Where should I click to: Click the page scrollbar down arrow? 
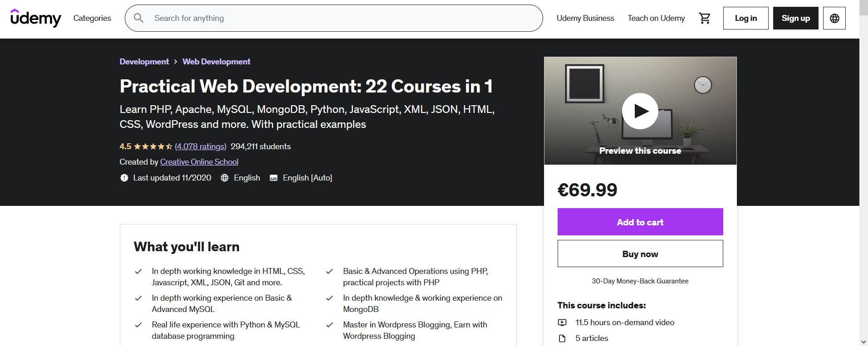tap(863, 341)
